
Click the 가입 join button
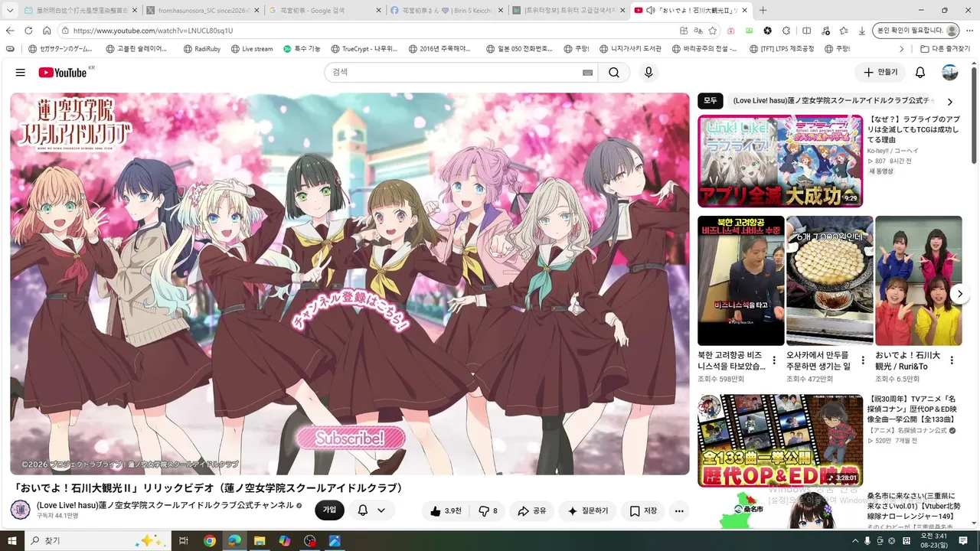[x=329, y=510]
